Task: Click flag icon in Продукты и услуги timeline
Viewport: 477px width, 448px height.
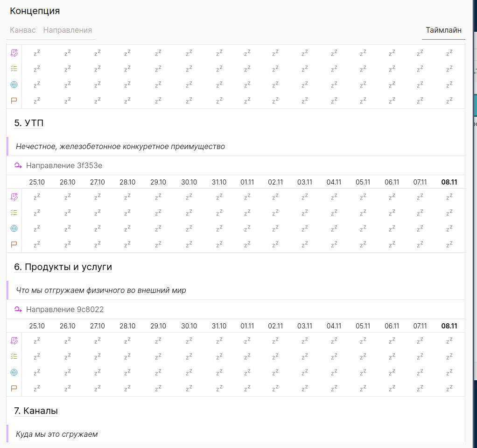Action: [14, 388]
